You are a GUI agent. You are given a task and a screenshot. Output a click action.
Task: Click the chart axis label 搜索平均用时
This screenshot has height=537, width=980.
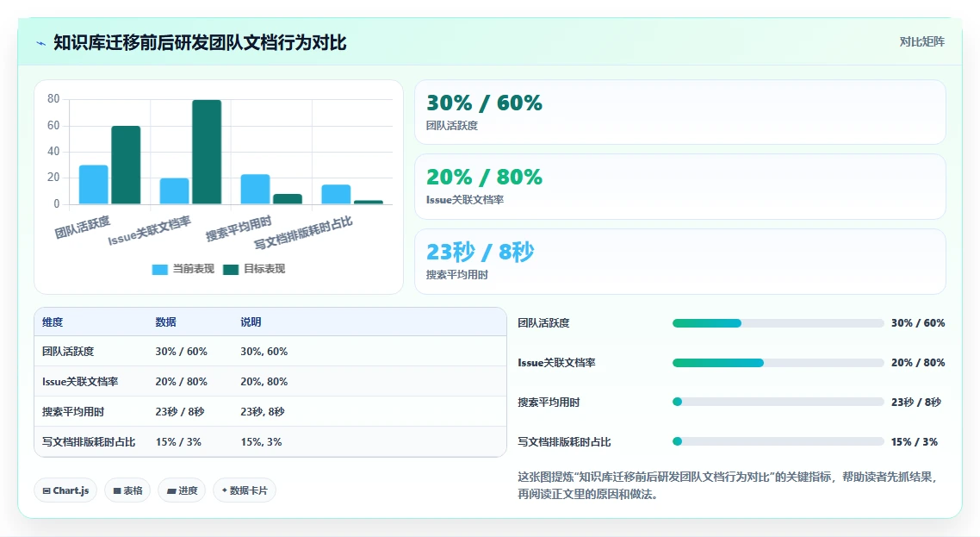(239, 228)
